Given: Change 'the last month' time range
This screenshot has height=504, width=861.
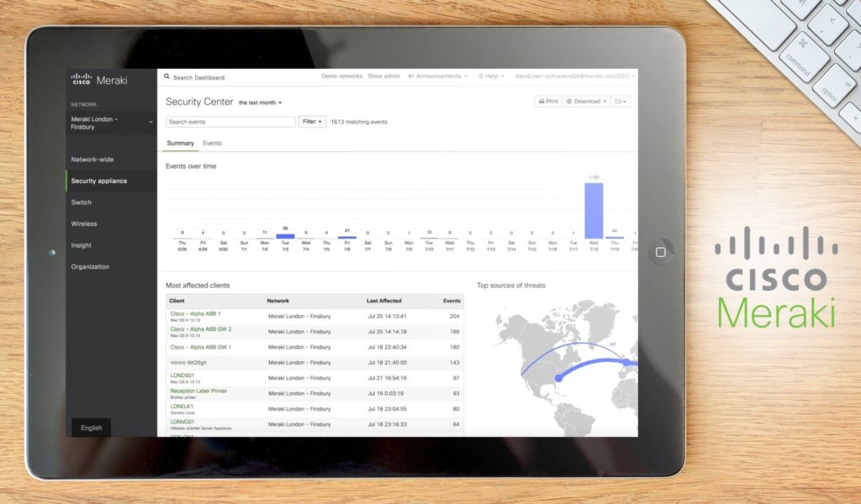Looking at the screenshot, I should [x=260, y=102].
